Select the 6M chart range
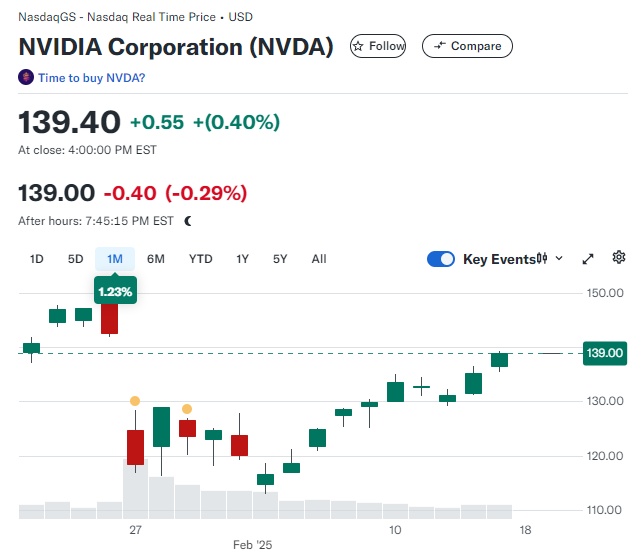This screenshot has height=560, width=641. coord(156,259)
